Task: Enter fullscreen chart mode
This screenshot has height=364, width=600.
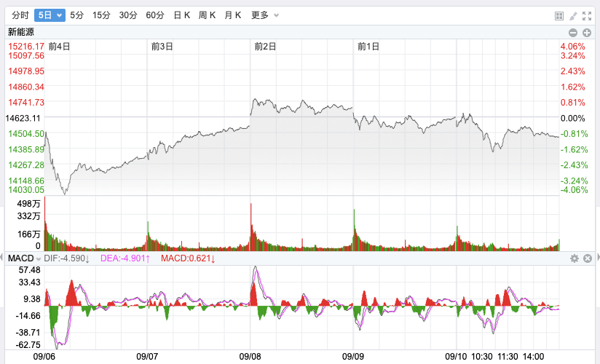Action: click(587, 15)
